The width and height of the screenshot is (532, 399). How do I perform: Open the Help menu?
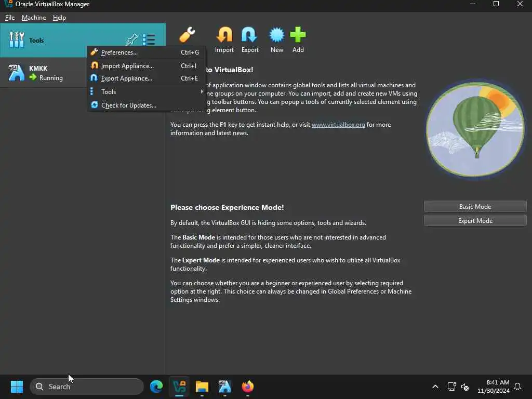tap(59, 18)
